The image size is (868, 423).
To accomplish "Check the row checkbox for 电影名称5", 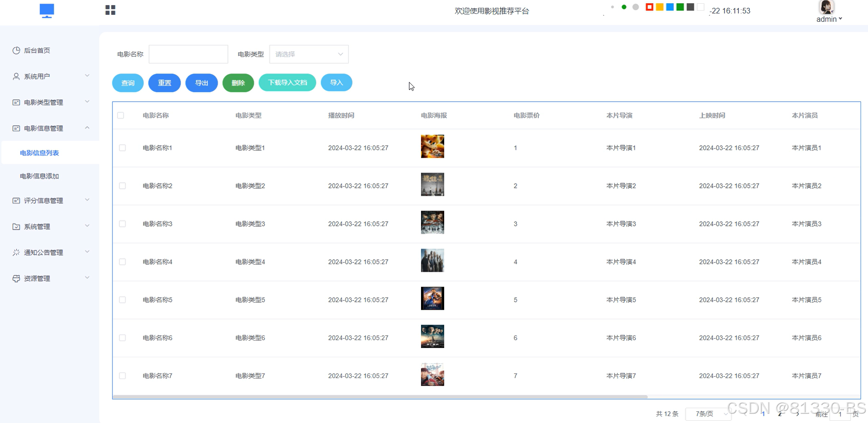I will 122,299.
